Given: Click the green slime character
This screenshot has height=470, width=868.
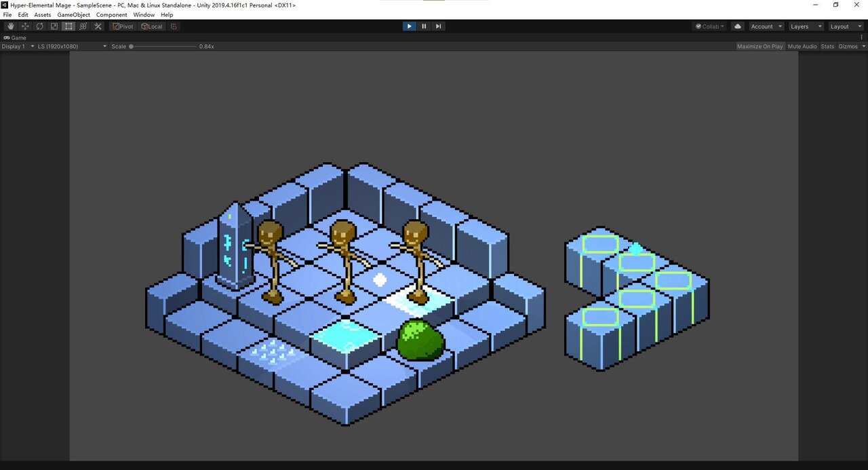Looking at the screenshot, I should (x=420, y=340).
